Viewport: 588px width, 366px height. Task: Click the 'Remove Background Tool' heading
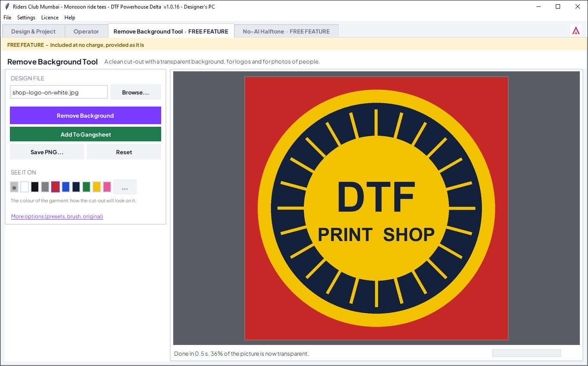tap(52, 62)
